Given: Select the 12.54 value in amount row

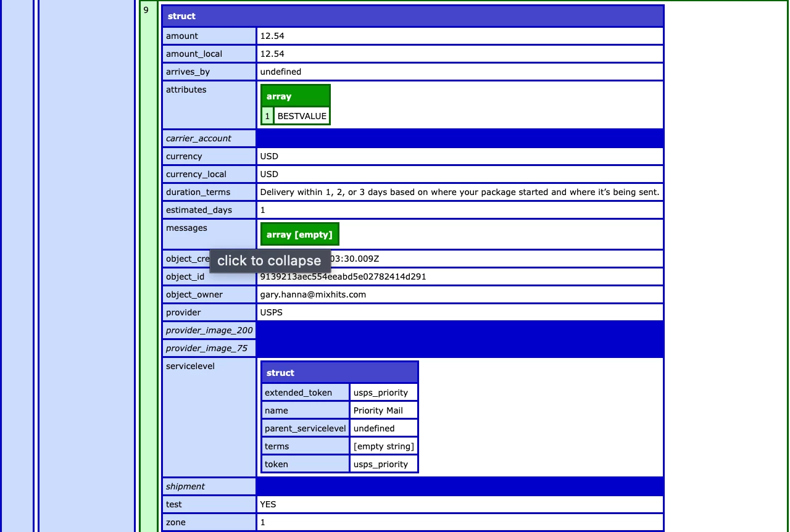Looking at the screenshot, I should tap(272, 36).
